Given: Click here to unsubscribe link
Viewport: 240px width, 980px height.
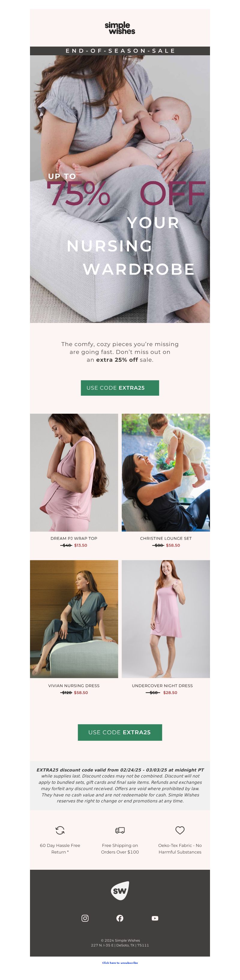Looking at the screenshot, I should pos(120,963).
